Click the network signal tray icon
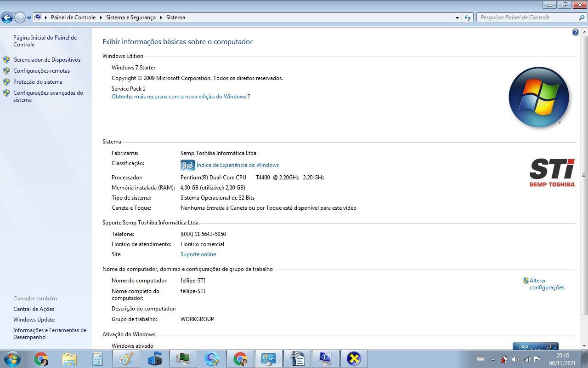Viewport: 588px width, 368px height. pyautogui.click(x=526, y=359)
